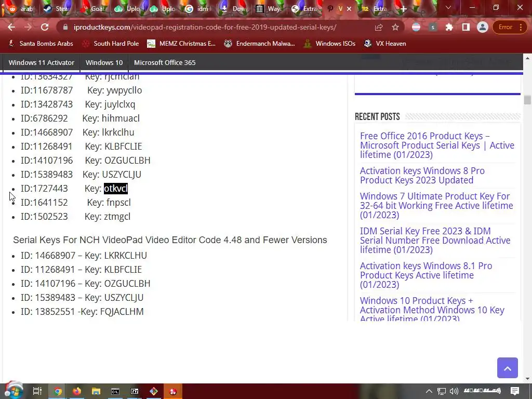
Task: Open Command Prompt from the taskbar
Action: [115, 391]
